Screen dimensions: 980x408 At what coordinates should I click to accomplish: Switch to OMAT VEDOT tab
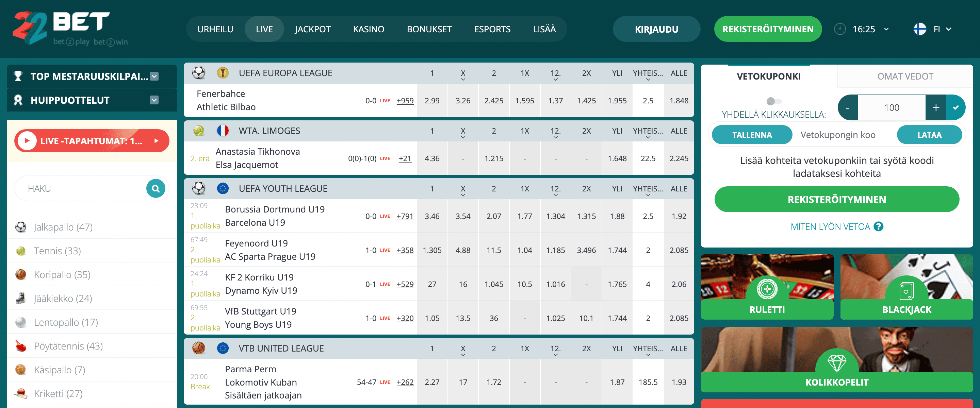click(905, 76)
